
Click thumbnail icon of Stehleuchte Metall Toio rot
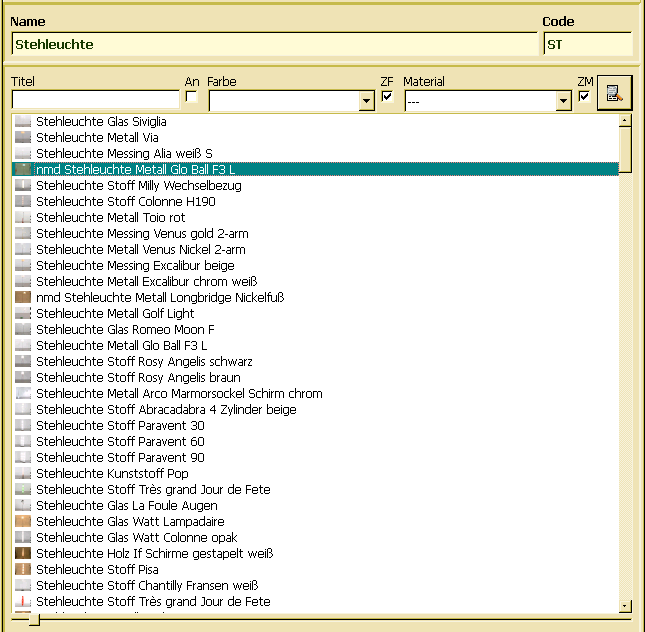click(x=23, y=218)
